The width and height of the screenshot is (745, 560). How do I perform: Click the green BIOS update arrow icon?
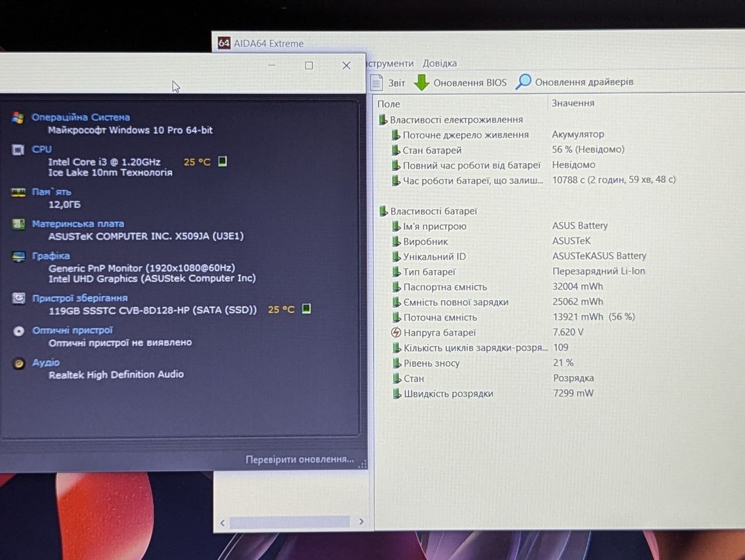421,83
